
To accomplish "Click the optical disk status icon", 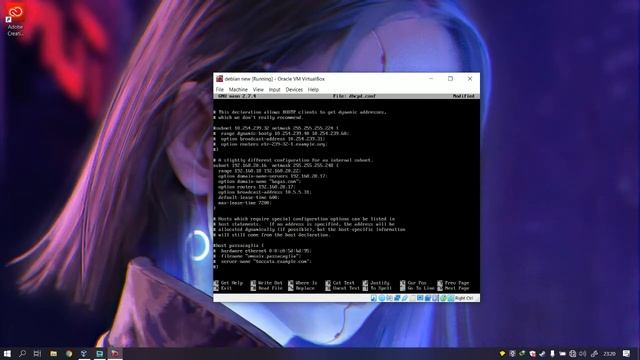I will pos(381,298).
